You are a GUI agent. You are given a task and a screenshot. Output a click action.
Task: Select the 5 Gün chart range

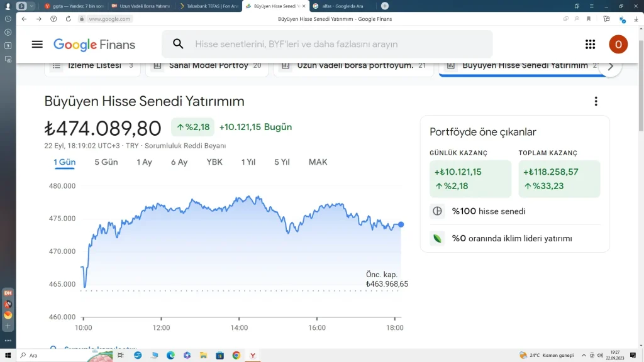(x=106, y=162)
